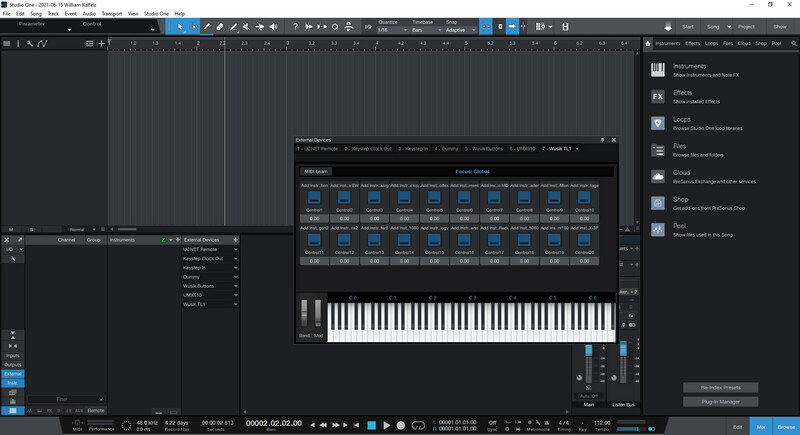Open the Snap Adaptive dropdown
The height and width of the screenshot is (435, 800).
point(460,30)
